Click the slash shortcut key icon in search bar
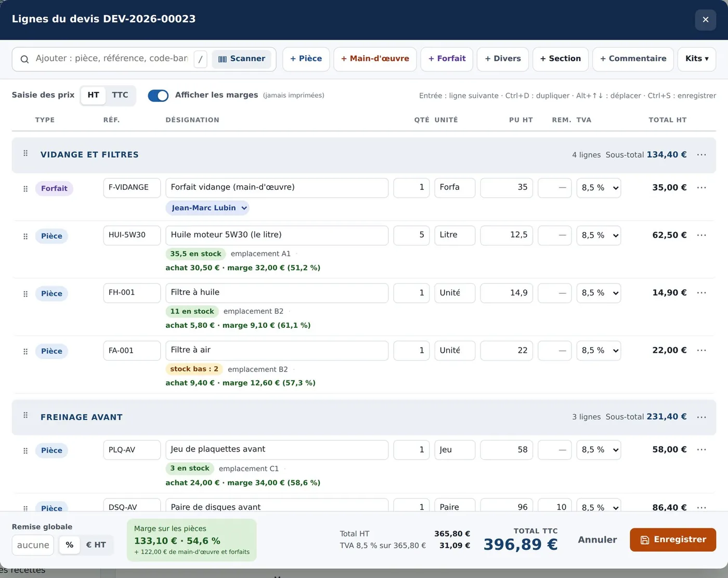This screenshot has width=728, height=578. click(200, 59)
